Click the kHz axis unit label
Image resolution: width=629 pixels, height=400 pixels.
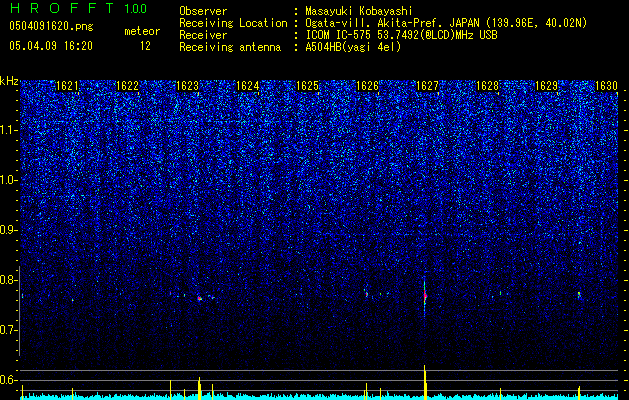[9, 81]
